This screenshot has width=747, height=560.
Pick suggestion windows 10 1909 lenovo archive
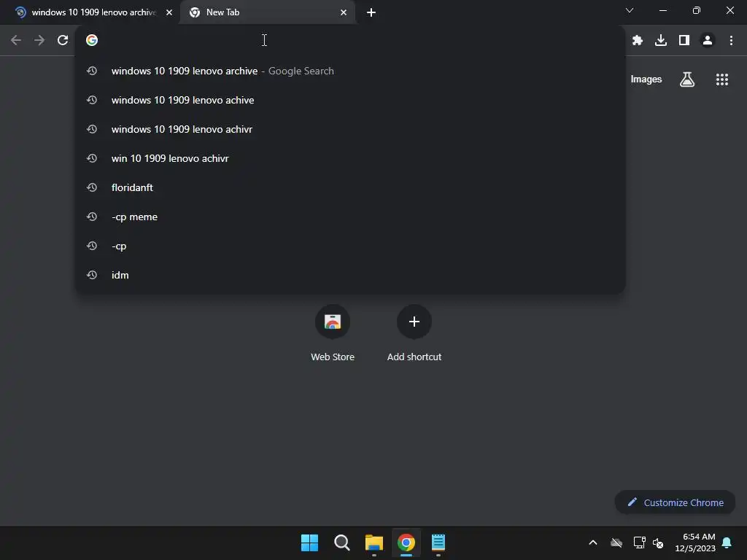click(350, 71)
